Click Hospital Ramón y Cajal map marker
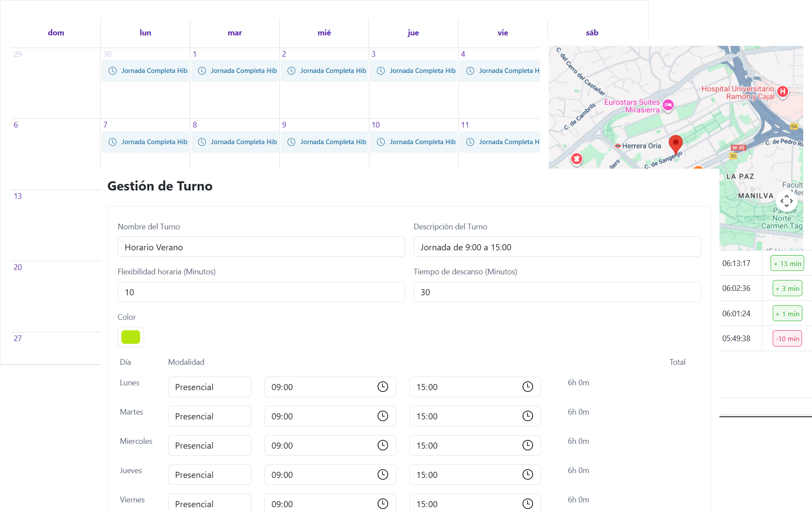812x512 pixels. (x=783, y=92)
